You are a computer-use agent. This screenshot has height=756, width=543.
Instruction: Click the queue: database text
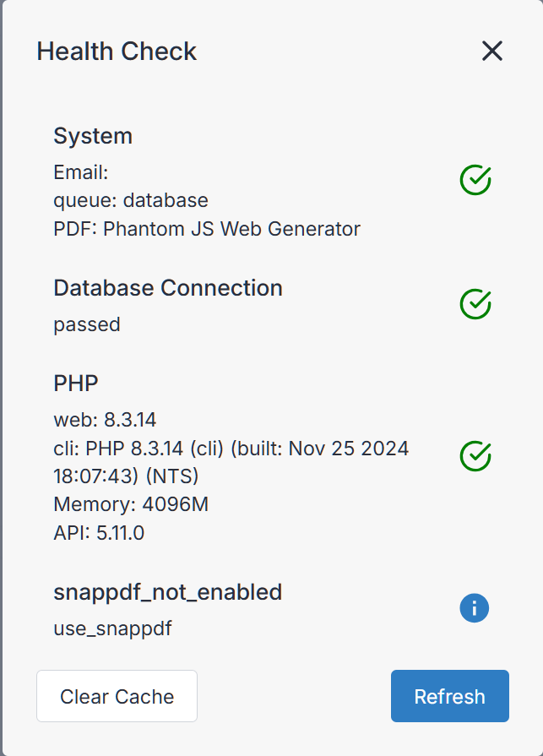[x=131, y=200]
